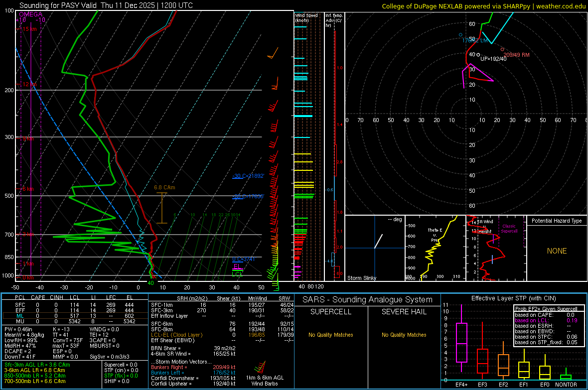This screenshot has height=390, width=588.
Task: Click the 'Wind Speed (knots)' header
Action: click(x=306, y=17)
